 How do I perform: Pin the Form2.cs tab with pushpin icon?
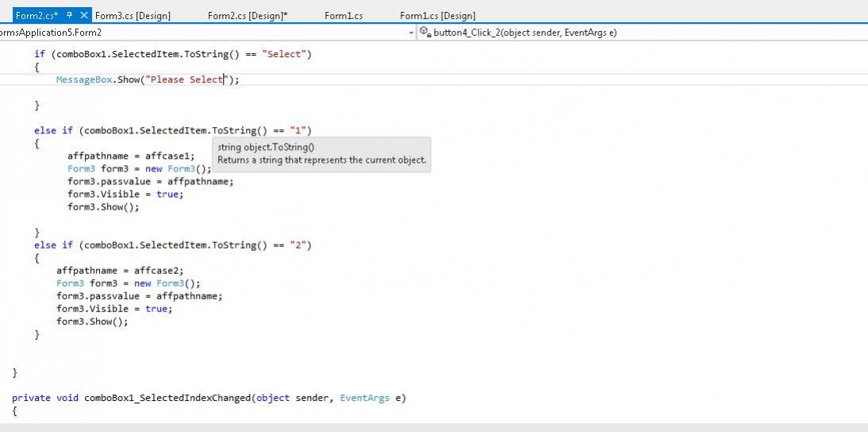point(69,15)
